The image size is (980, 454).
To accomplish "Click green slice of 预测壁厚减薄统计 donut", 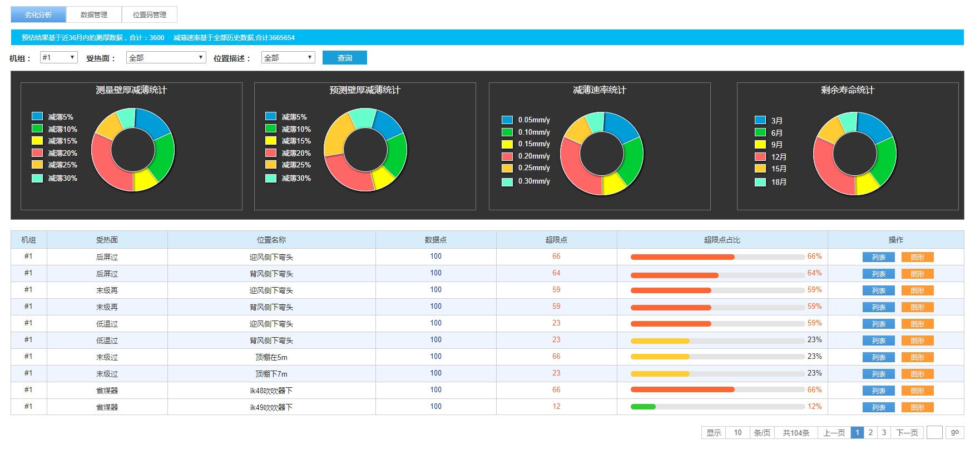I will tap(397, 156).
